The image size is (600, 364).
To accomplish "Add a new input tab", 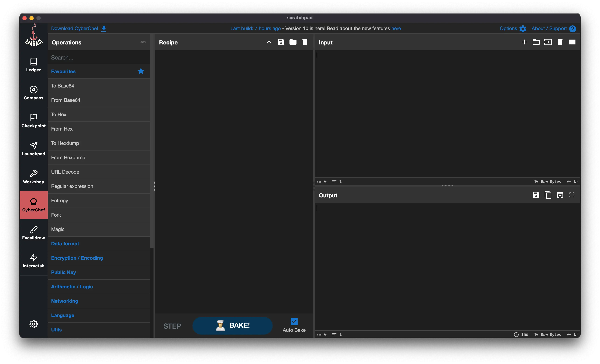I will tap(524, 42).
